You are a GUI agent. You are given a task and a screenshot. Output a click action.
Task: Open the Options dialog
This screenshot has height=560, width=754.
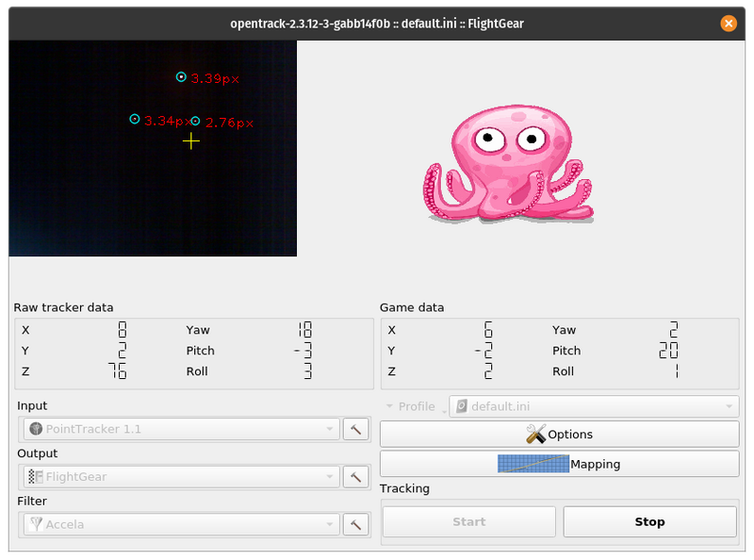559,435
